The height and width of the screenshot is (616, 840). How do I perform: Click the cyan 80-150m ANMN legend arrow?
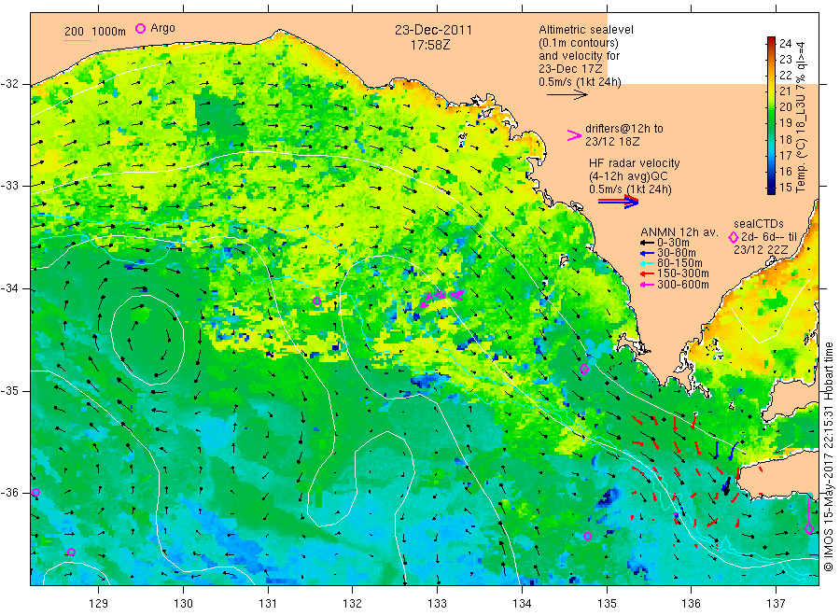(647, 263)
